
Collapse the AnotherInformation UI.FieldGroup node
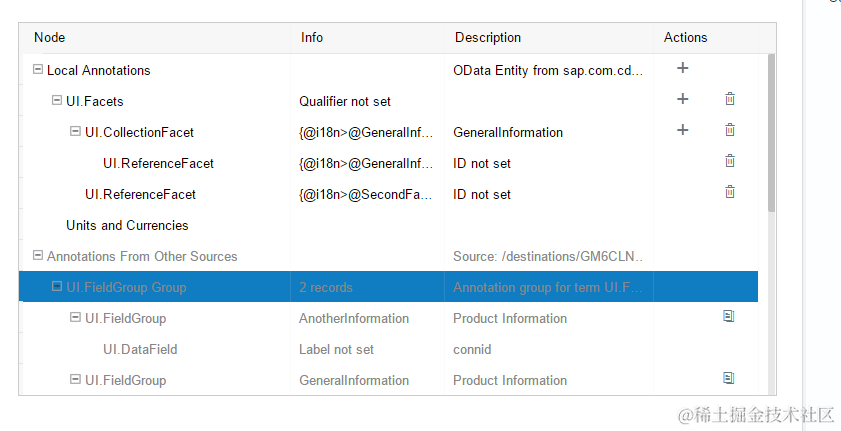coord(75,318)
